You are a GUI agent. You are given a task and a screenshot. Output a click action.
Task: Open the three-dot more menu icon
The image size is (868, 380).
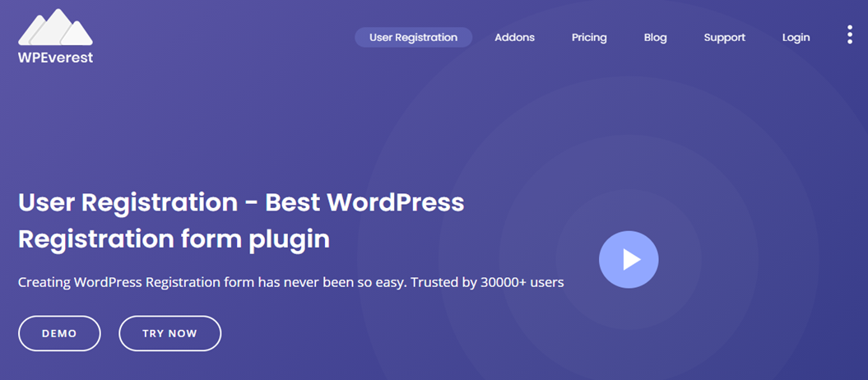pos(850,35)
